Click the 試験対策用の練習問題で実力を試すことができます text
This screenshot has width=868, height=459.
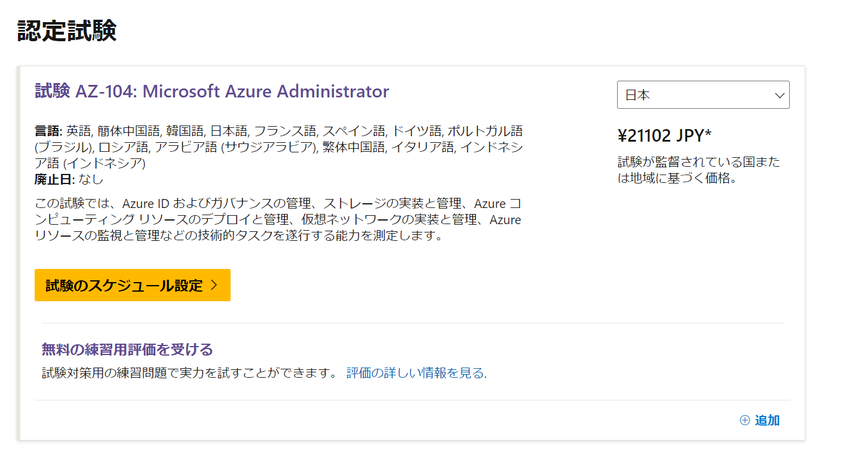tap(191, 374)
